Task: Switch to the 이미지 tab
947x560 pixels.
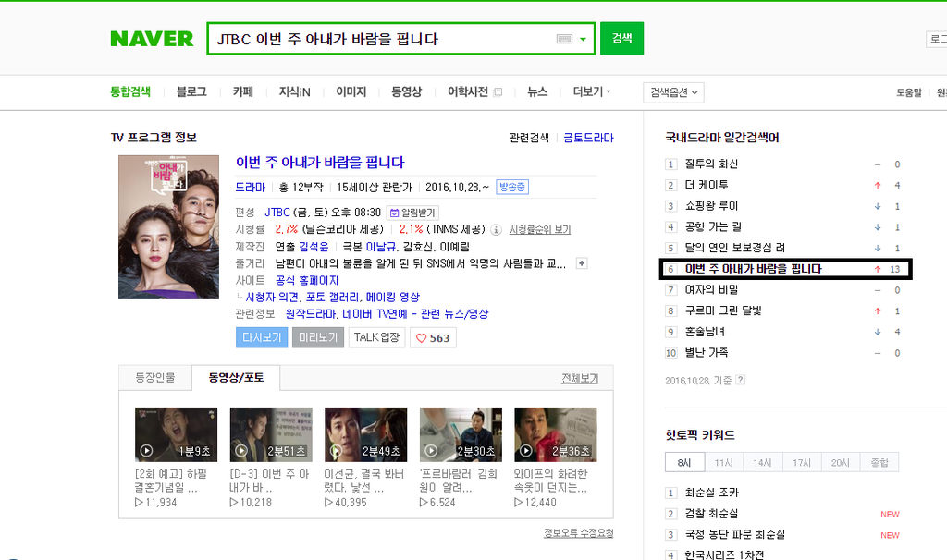Action: pos(351,91)
